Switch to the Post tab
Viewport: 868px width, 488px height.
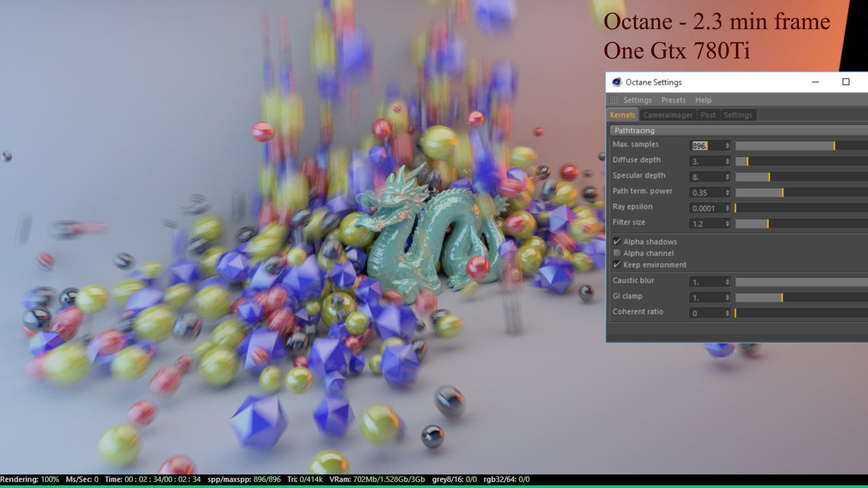click(x=708, y=115)
